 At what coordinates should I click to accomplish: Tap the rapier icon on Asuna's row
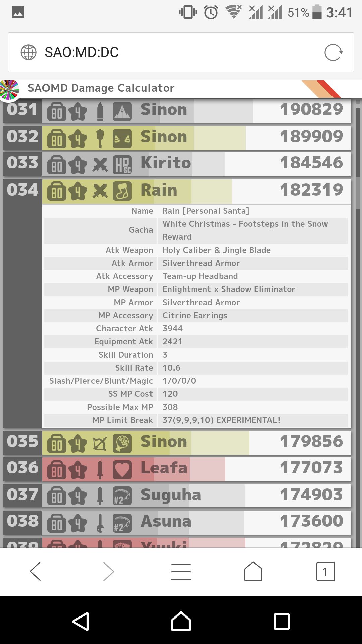pos(100,523)
